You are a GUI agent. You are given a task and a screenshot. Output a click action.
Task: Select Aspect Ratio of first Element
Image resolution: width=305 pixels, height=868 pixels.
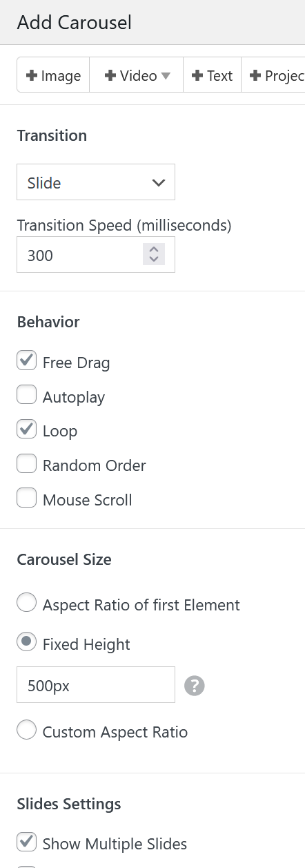point(27,604)
